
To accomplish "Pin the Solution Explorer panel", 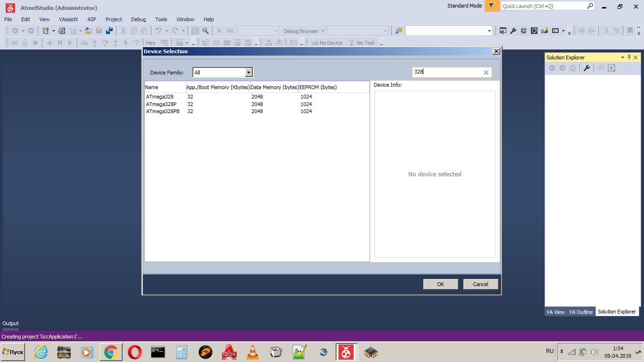I will tap(629, 57).
